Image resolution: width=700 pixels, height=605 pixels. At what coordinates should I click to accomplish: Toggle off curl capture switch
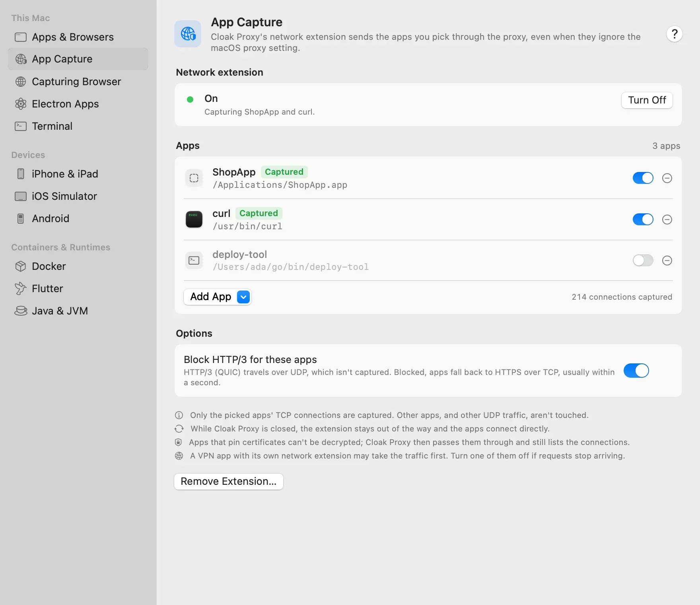pos(643,219)
